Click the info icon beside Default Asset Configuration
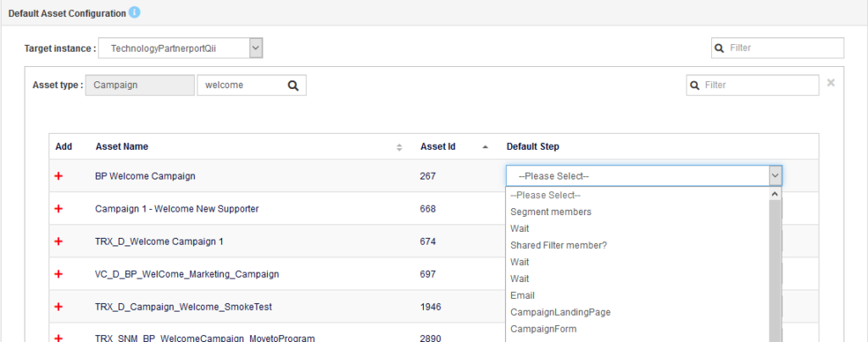Screen dimensions: 868x342 [135, 13]
